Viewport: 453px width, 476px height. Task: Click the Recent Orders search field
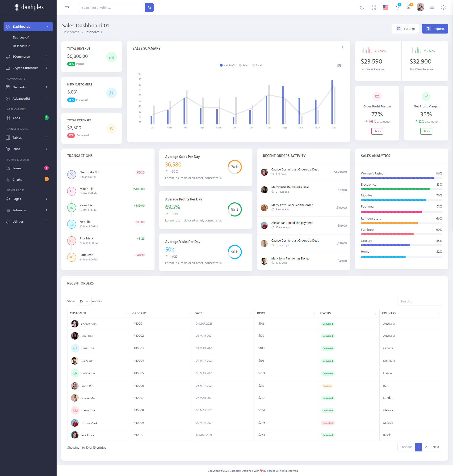(419, 301)
